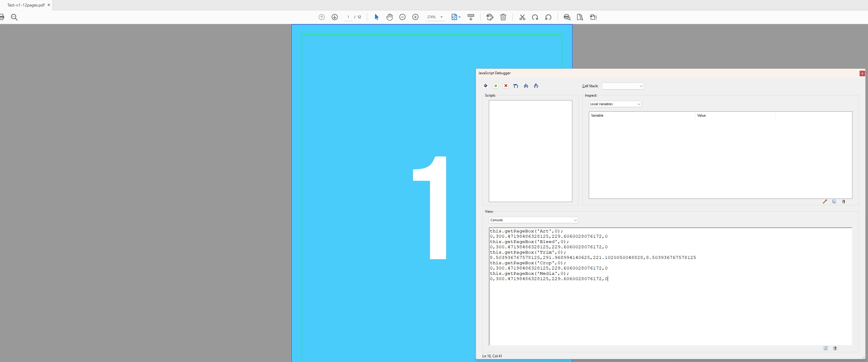
Task: Click the red X Quit debugging icon
Action: pos(506,86)
